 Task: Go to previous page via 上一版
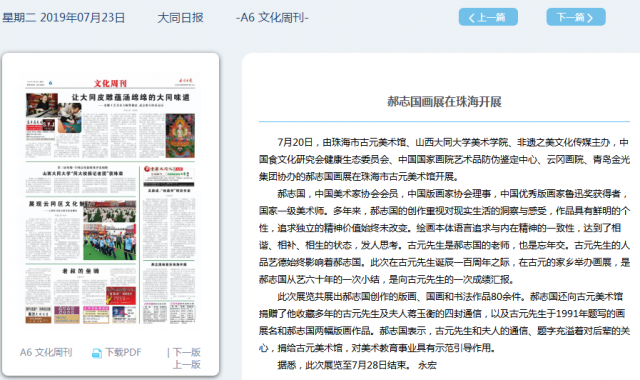[186, 364]
